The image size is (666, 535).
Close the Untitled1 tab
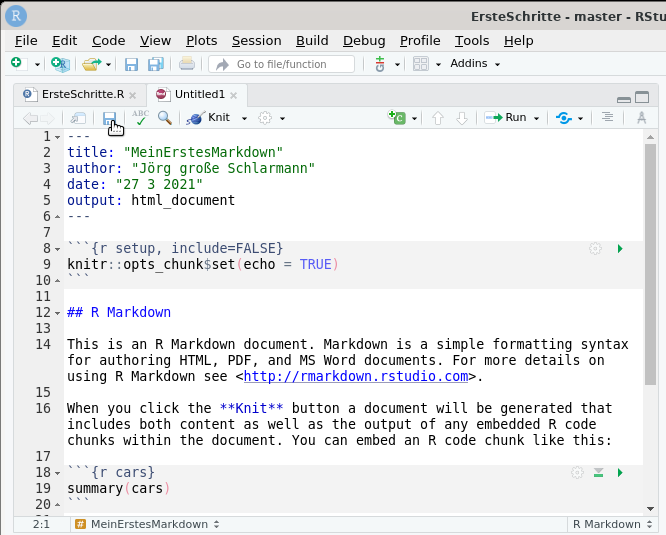point(234,96)
